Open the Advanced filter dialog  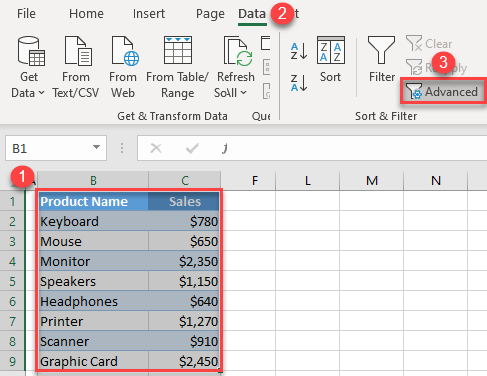(x=443, y=91)
